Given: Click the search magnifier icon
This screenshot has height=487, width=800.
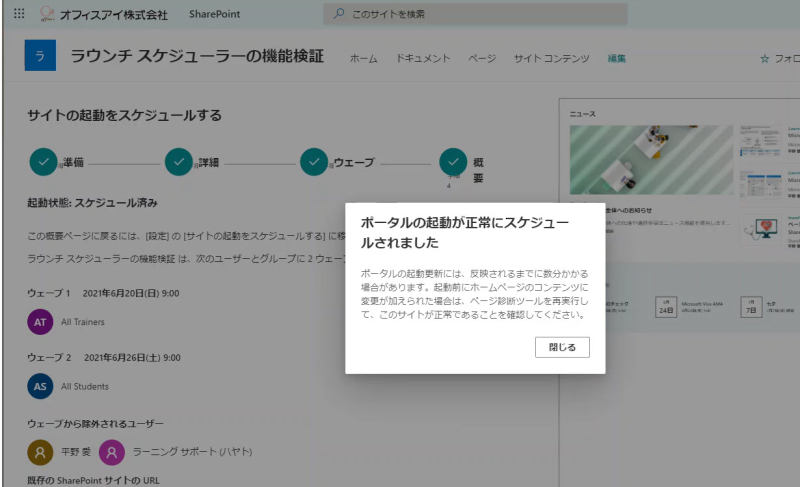Looking at the screenshot, I should pos(339,14).
